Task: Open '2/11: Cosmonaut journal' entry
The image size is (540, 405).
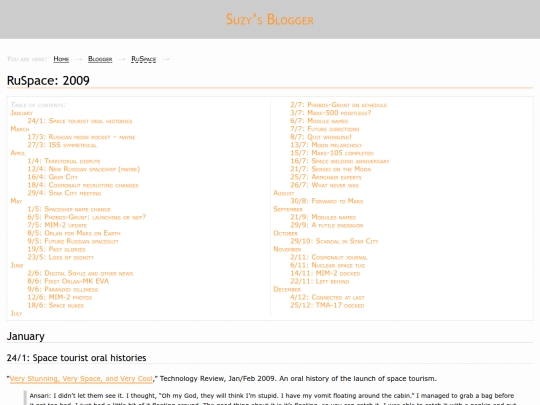Action: (329, 257)
